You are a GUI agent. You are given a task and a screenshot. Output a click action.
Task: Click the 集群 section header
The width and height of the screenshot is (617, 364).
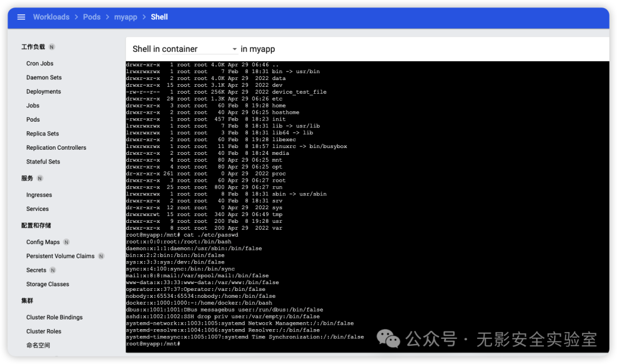pyautogui.click(x=27, y=301)
